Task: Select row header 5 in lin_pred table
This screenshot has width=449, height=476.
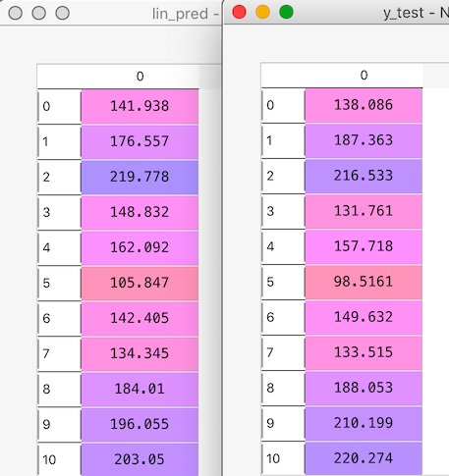Action: (59, 283)
